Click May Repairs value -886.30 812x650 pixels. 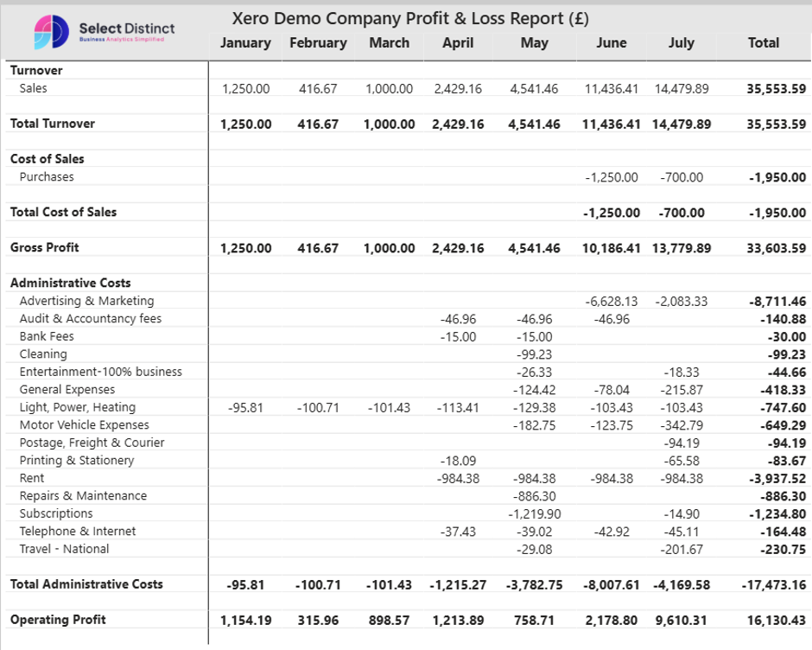click(534, 496)
